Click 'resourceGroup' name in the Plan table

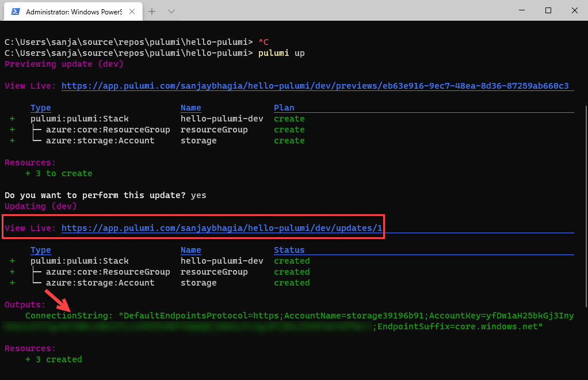coord(214,130)
